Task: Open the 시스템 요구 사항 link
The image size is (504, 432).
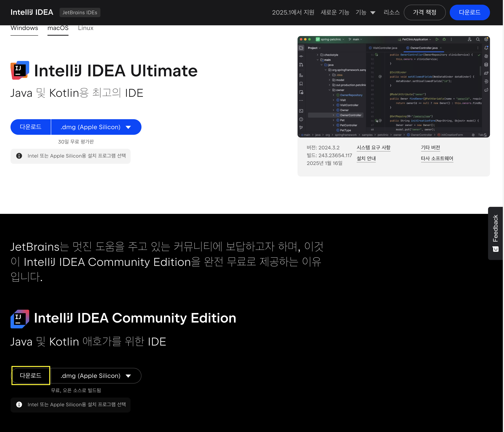Action: click(373, 148)
